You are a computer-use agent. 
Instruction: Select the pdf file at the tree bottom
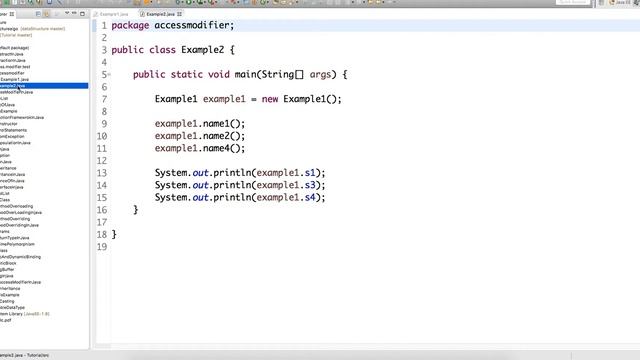tap(6, 320)
